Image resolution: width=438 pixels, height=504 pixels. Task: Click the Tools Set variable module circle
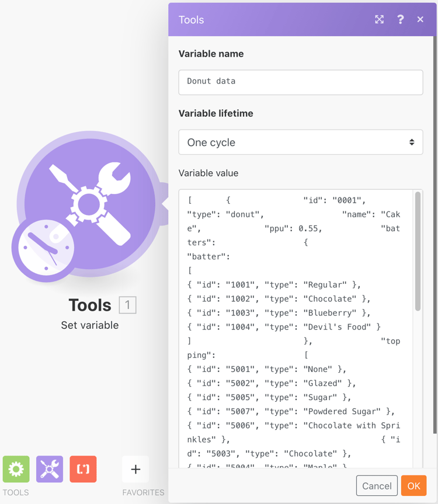click(x=91, y=204)
